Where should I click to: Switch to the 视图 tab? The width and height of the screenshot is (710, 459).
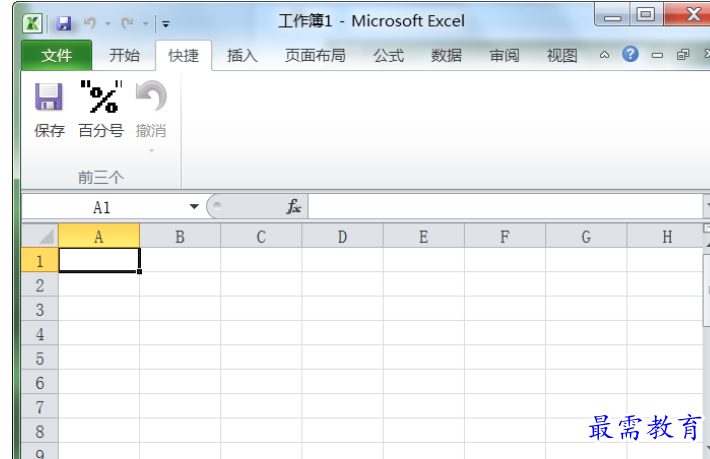tap(562, 55)
